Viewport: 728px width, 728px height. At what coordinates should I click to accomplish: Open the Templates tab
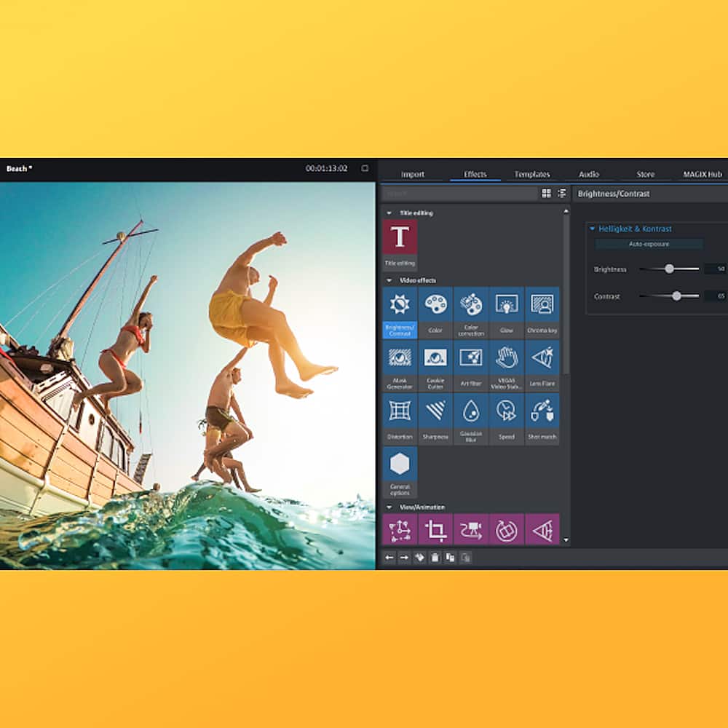(x=532, y=174)
